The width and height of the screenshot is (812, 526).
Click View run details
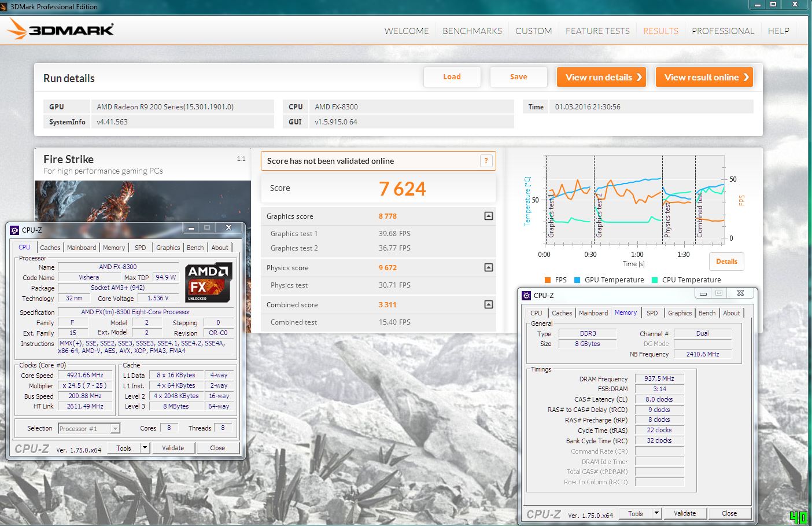pyautogui.click(x=601, y=77)
